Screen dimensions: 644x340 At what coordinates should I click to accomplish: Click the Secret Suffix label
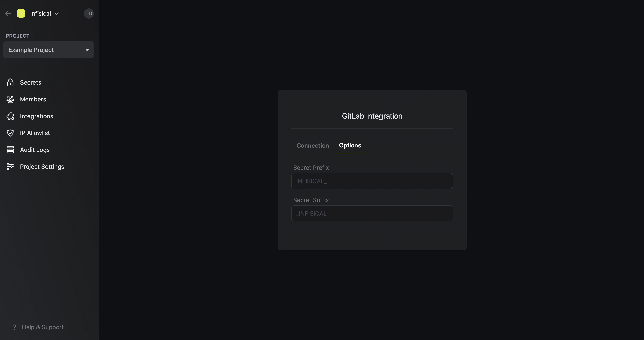click(311, 200)
